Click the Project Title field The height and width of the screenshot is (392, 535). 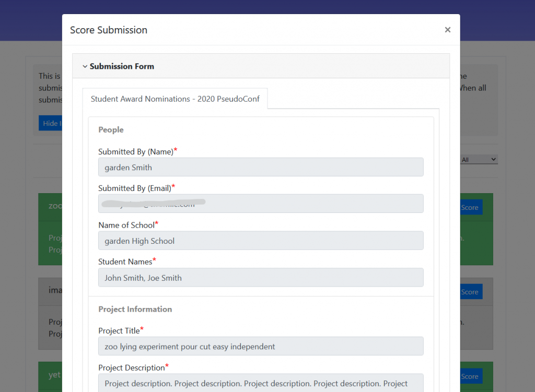(261, 346)
